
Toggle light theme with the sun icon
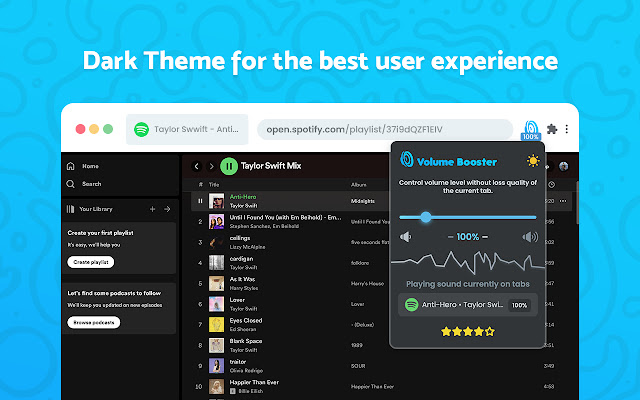tap(533, 161)
